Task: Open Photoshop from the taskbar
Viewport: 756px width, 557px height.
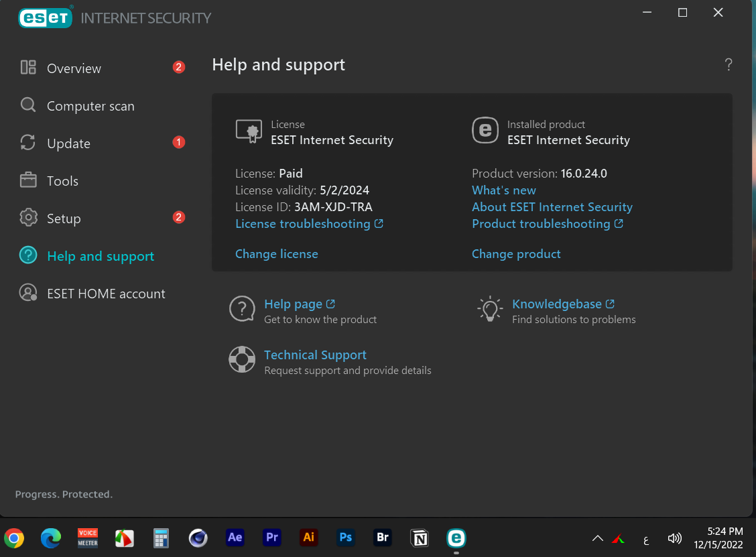Action: pyautogui.click(x=345, y=538)
